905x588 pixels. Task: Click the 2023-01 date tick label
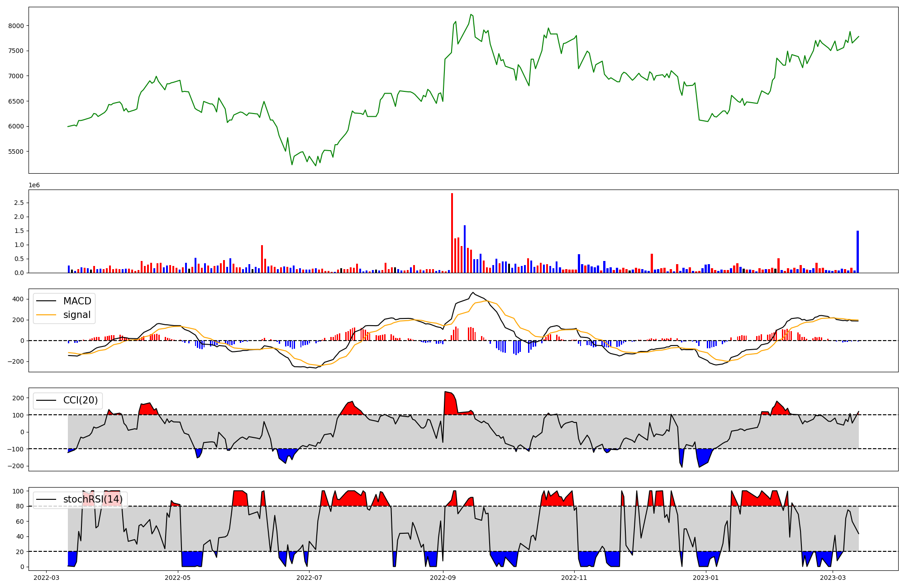[705, 578]
